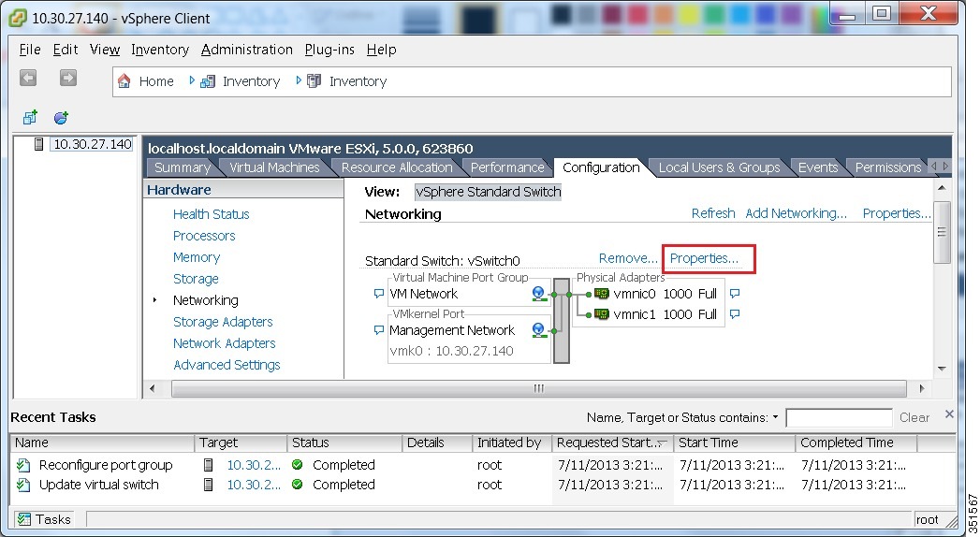Viewport: 980px width, 537px height.
Task: Open the top-level Networking Properties link
Action: (x=897, y=213)
